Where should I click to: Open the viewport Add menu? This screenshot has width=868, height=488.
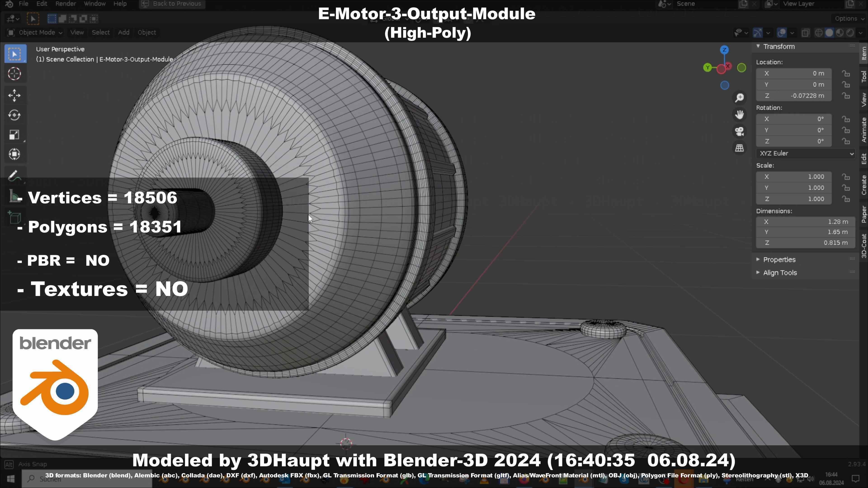pos(124,33)
